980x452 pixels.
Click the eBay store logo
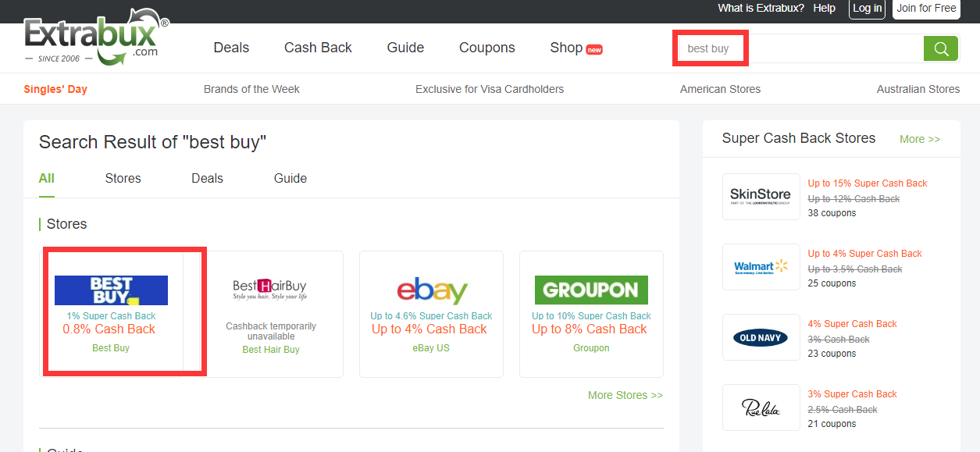pos(432,290)
